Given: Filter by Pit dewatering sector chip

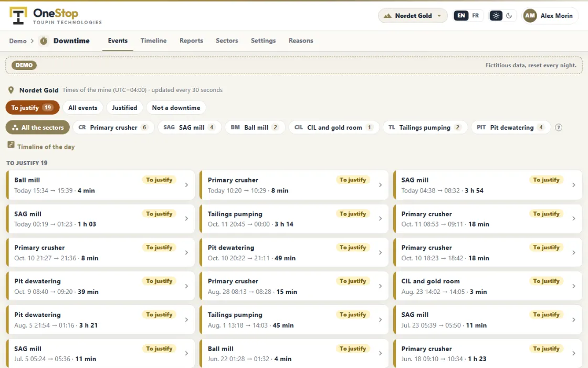Looking at the screenshot, I should pyautogui.click(x=511, y=127).
